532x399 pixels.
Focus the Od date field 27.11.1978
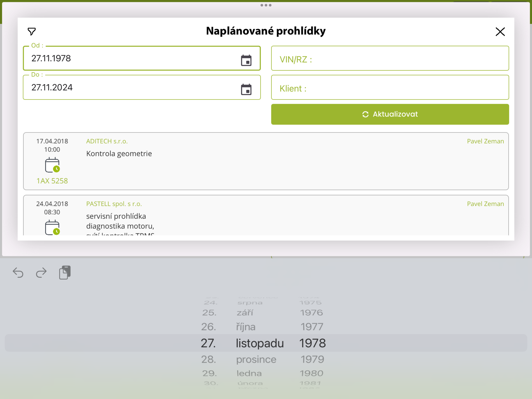(142, 58)
